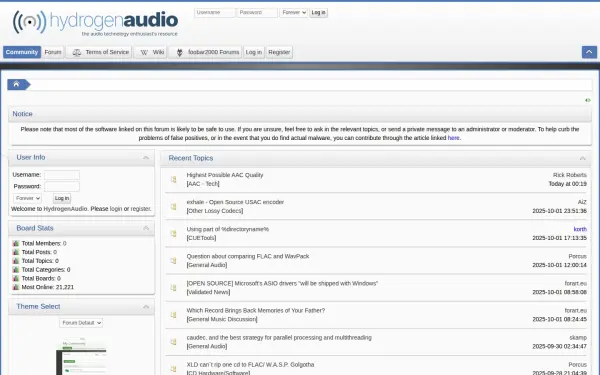Open the [Other Lossy Codecs] board link
Viewport: 600px width, 375px height.
click(x=215, y=211)
